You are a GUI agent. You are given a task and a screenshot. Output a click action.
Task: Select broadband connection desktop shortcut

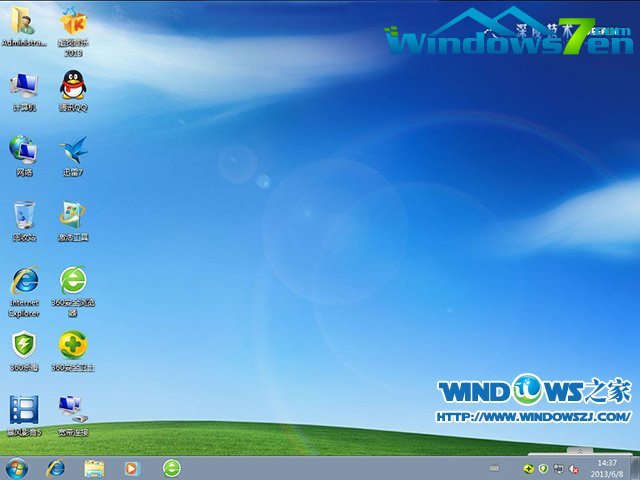point(73,415)
